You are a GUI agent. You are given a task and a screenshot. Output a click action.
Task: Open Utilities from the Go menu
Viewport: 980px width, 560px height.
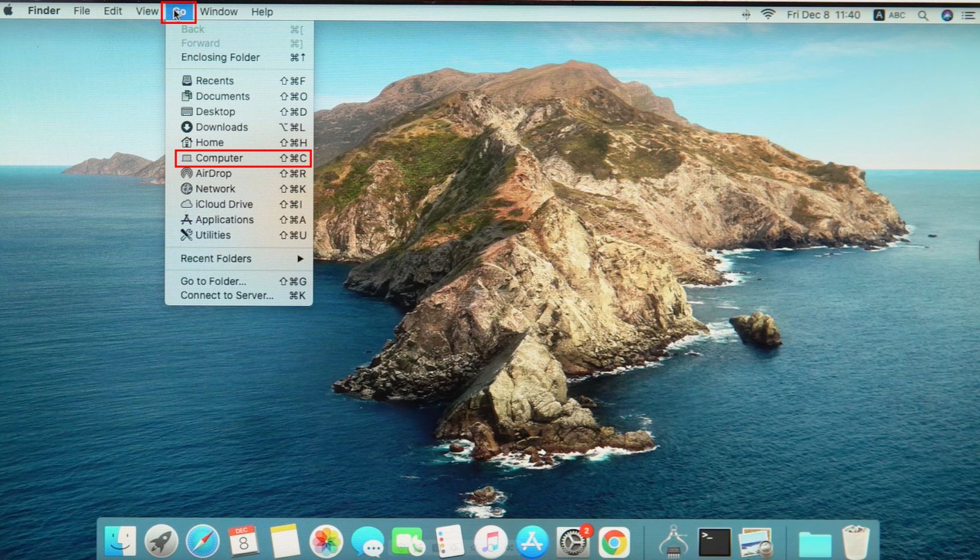click(239, 235)
